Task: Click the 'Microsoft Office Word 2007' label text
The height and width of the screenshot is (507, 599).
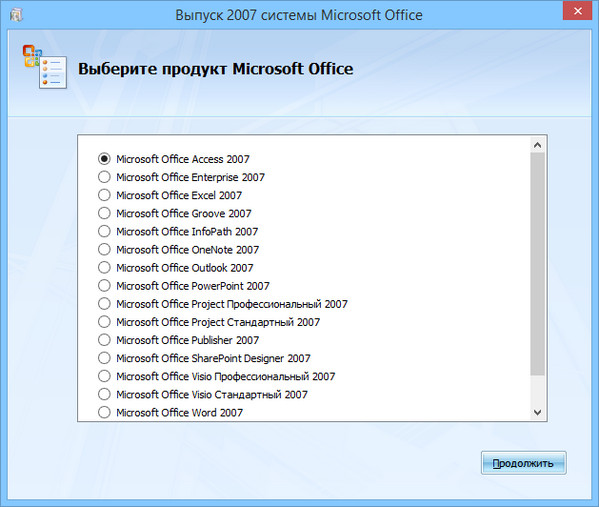Action: [180, 413]
